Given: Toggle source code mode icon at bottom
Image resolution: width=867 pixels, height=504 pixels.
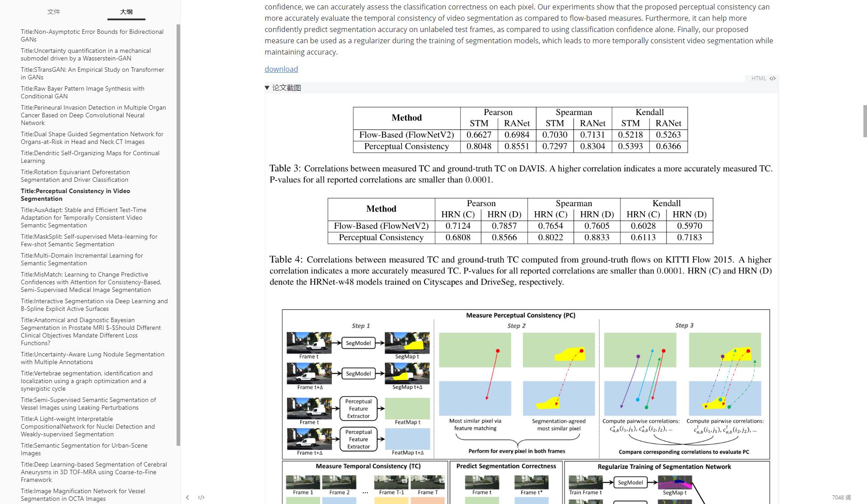Looking at the screenshot, I should click(201, 497).
